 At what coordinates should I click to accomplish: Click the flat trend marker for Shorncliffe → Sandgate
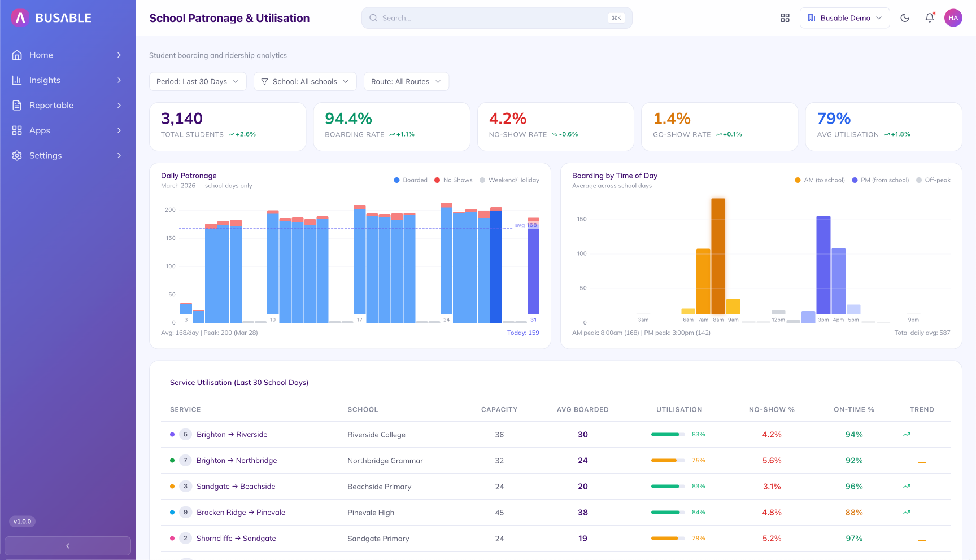pos(922,540)
